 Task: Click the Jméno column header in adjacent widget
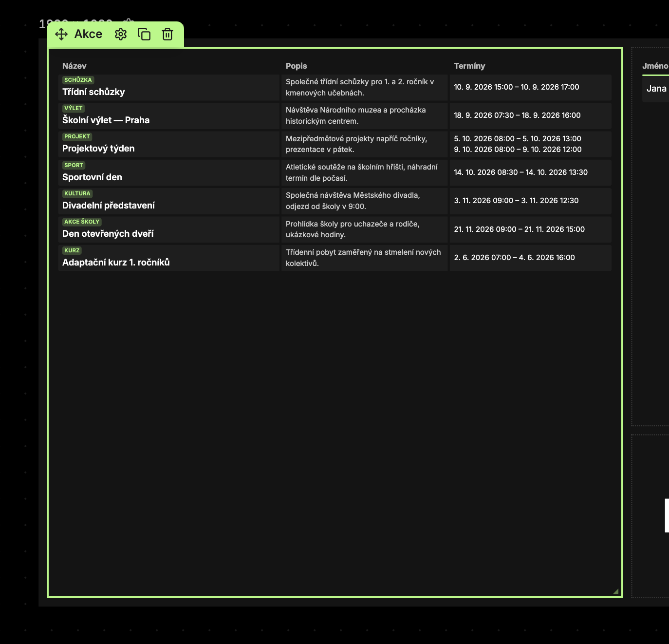tap(655, 66)
